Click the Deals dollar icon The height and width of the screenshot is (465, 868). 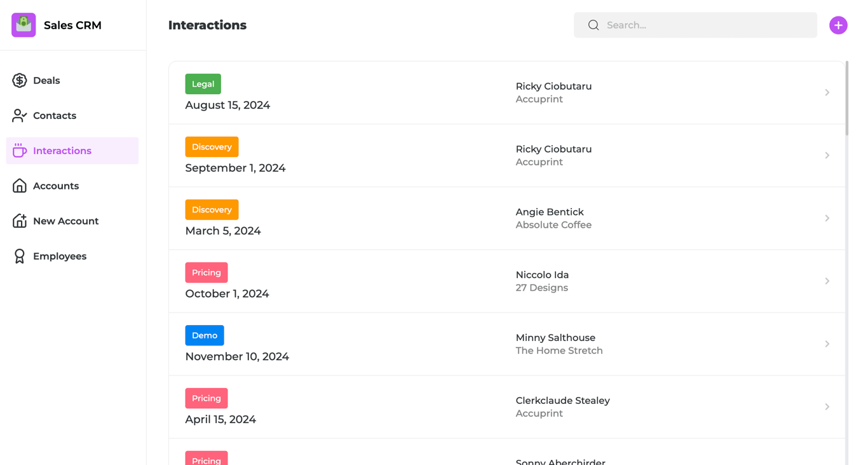[20, 80]
